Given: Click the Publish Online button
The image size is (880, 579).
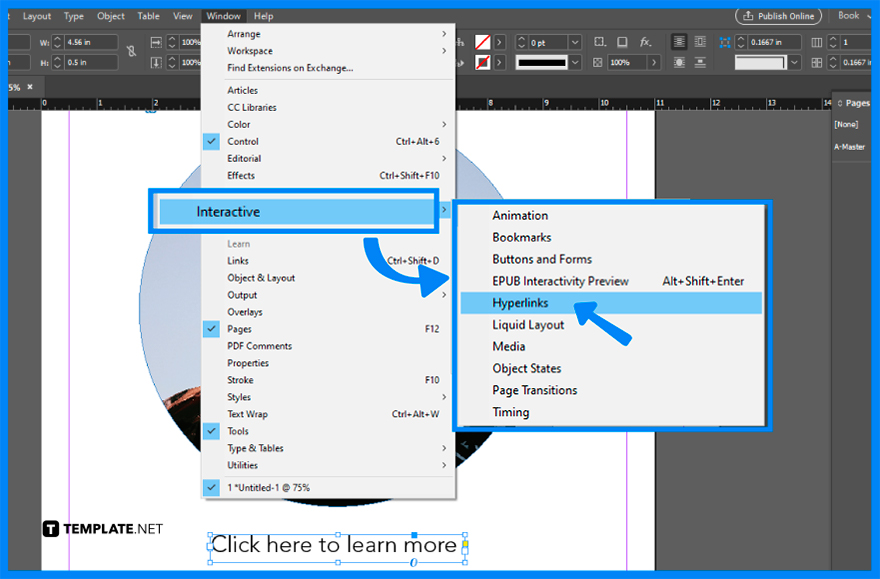Looking at the screenshot, I should tap(779, 15).
